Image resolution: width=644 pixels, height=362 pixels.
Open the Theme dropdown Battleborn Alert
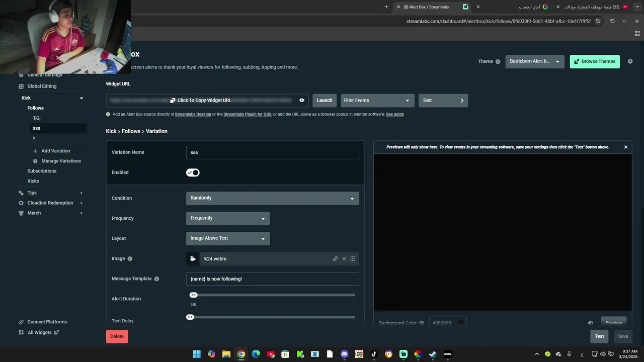click(535, 61)
